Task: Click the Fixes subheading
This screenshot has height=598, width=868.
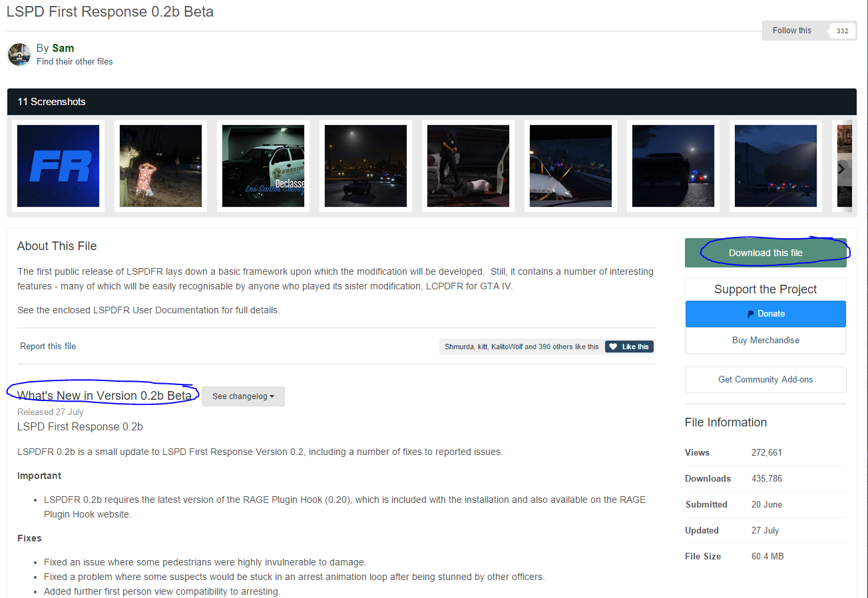Action: [29, 538]
